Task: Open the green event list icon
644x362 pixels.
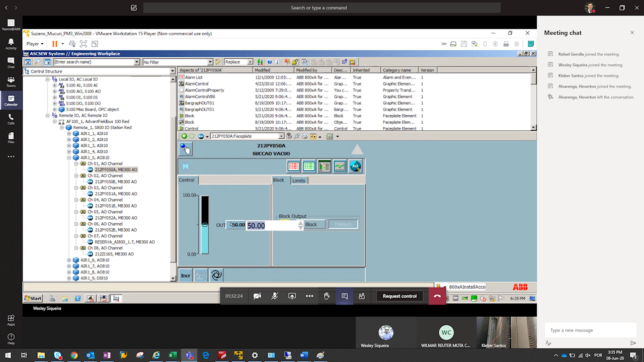Action: coord(309,166)
